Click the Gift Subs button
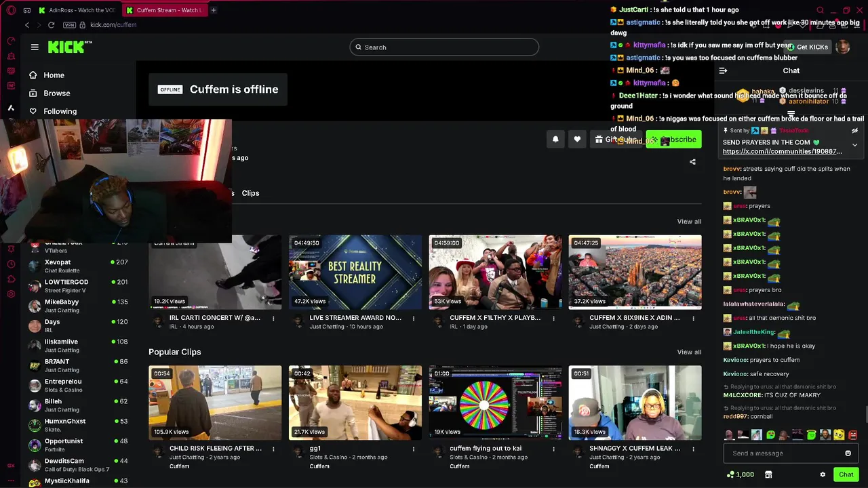This screenshot has width=868, height=488. 615,140
